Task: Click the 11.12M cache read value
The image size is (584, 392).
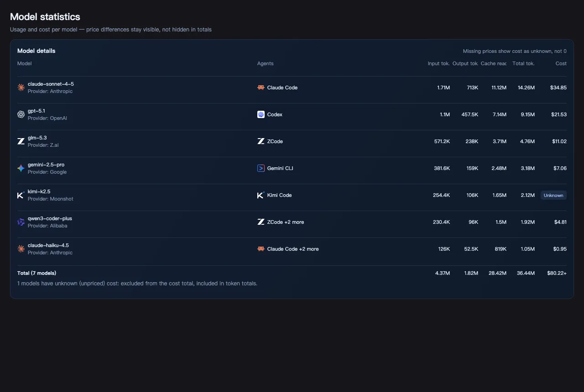Action: (499, 88)
